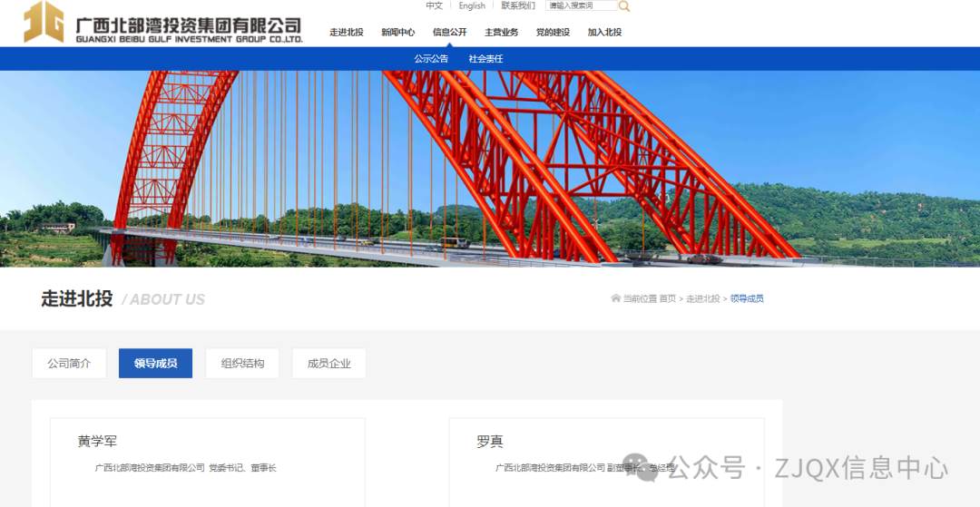The height and width of the screenshot is (507, 980).
Task: Switch language to English
Action: 472,5
